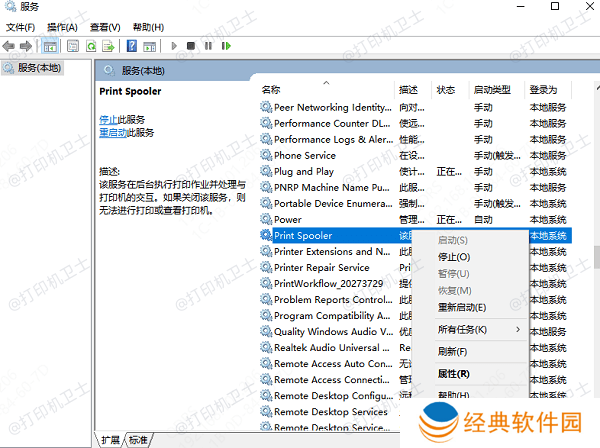The height and width of the screenshot is (448, 600).
Task: Click the Back arrow in the toolbar
Action: (x=10, y=46)
